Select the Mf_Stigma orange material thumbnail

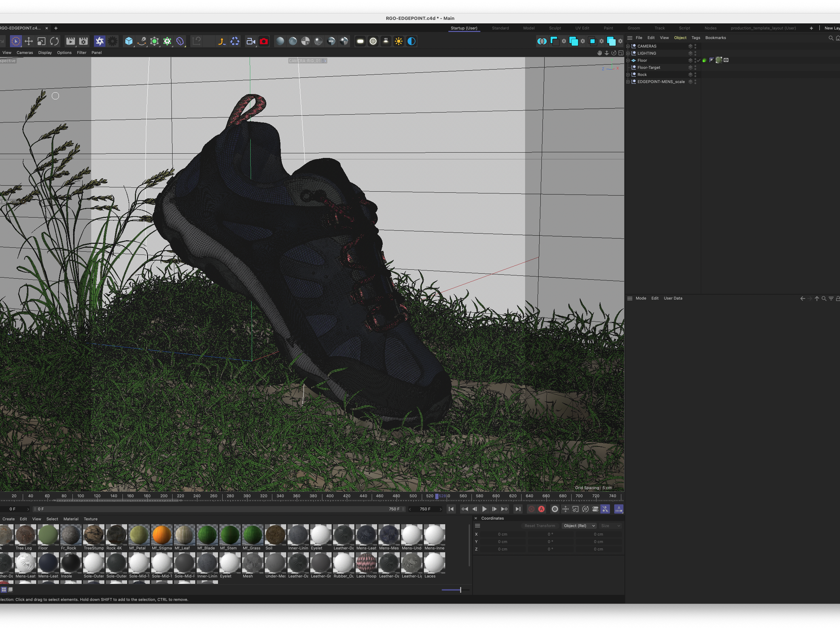click(x=162, y=535)
